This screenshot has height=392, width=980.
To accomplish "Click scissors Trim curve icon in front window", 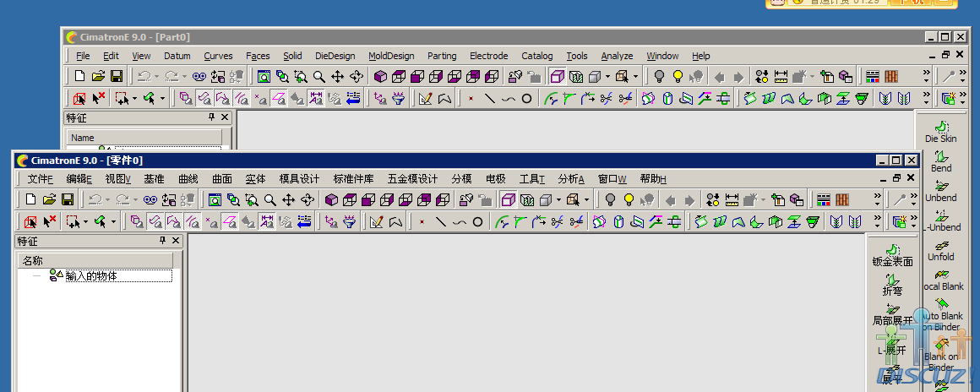I will coord(558,221).
